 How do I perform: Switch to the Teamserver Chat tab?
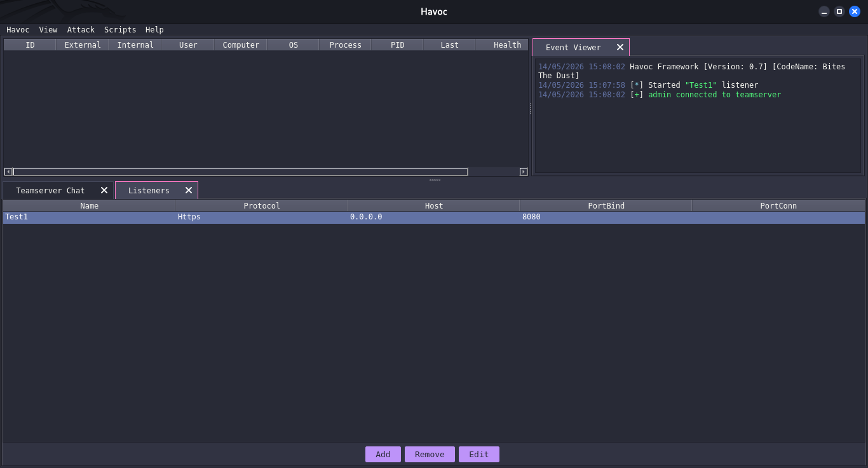(50, 190)
